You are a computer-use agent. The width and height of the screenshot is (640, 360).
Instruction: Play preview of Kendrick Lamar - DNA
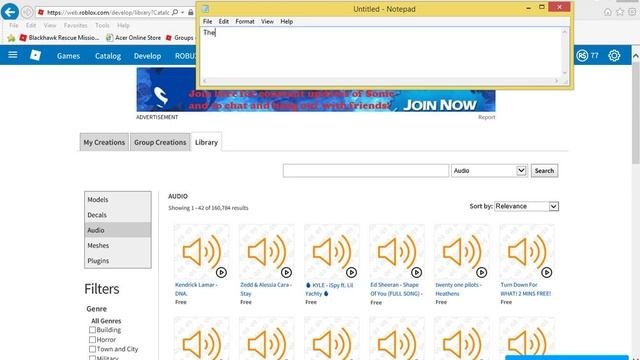tap(221, 272)
